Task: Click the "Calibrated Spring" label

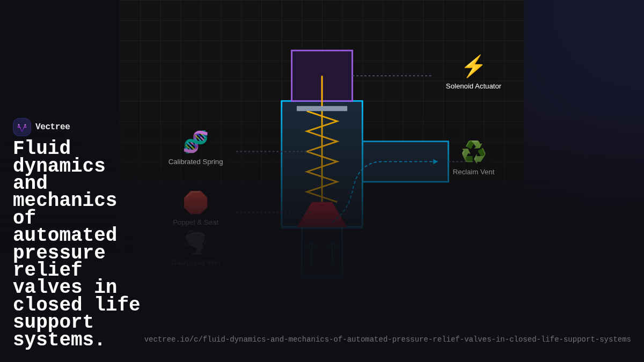Action: (195, 162)
